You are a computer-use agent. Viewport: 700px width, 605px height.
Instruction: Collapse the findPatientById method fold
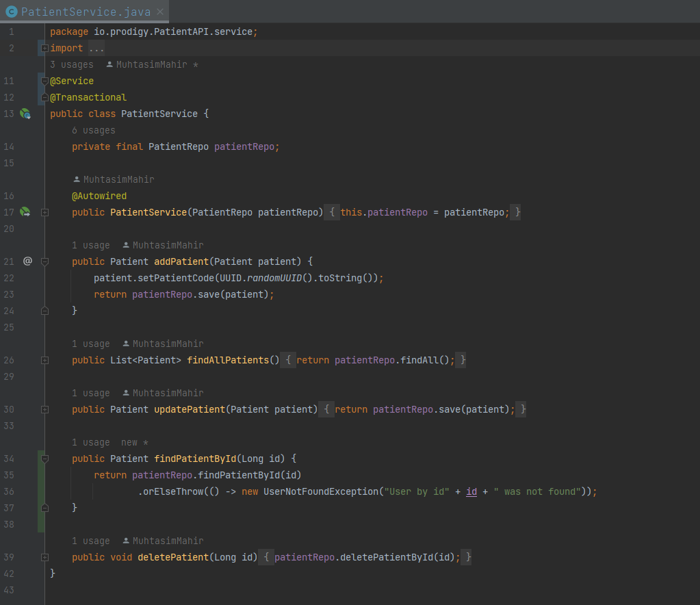pos(44,459)
